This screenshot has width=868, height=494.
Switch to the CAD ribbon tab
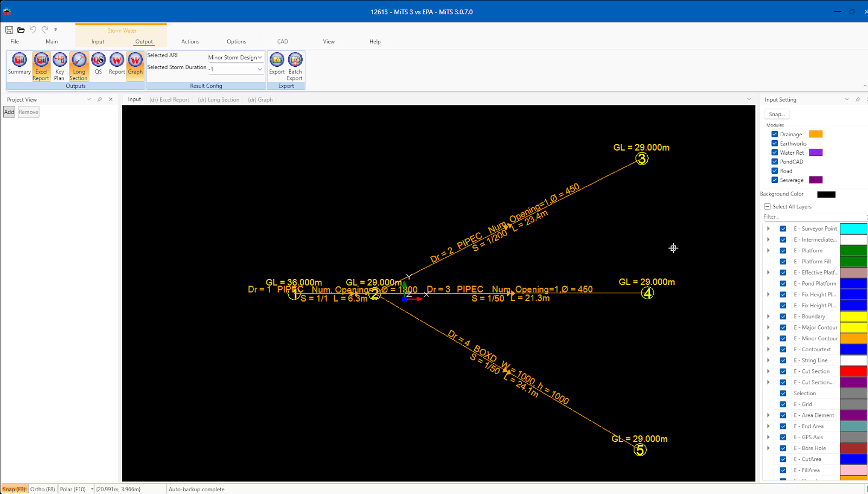click(x=283, y=41)
